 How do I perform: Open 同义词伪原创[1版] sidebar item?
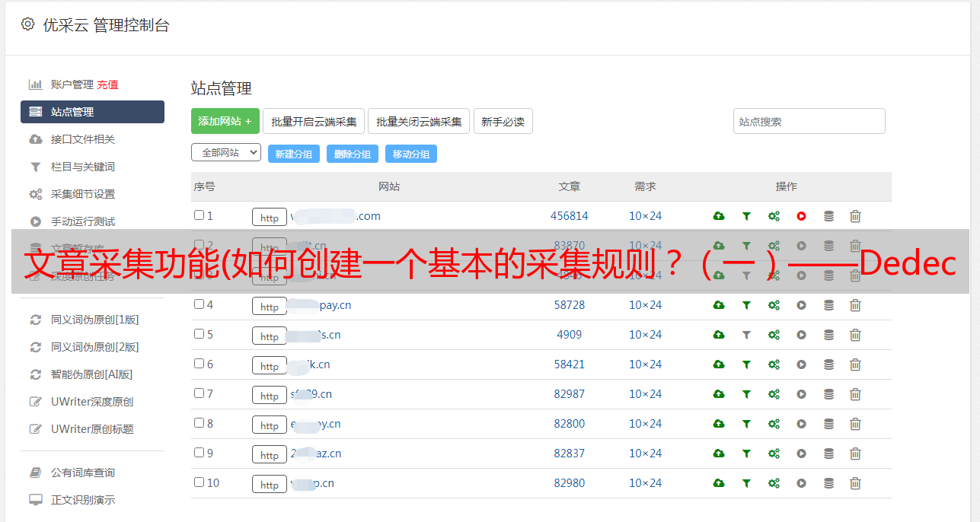[x=95, y=320]
